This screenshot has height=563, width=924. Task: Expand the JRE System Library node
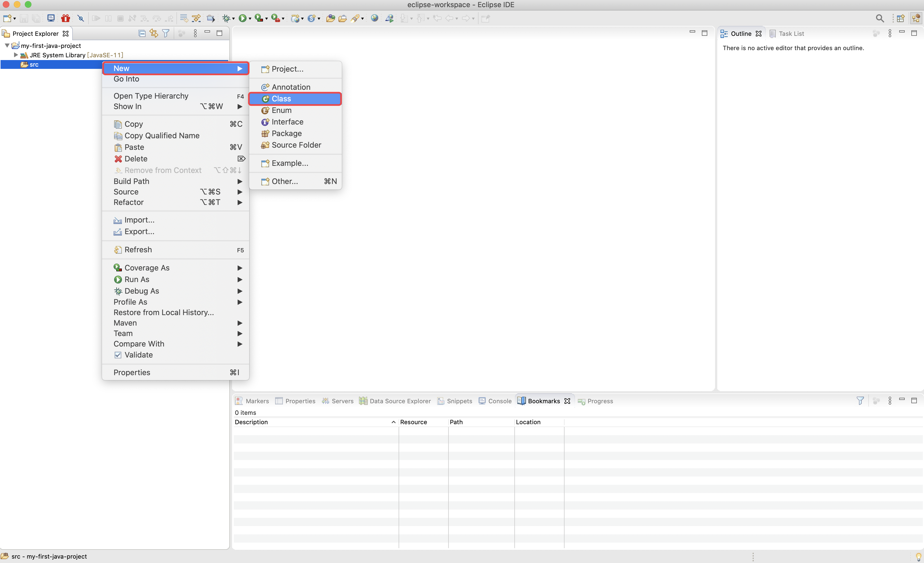click(16, 55)
